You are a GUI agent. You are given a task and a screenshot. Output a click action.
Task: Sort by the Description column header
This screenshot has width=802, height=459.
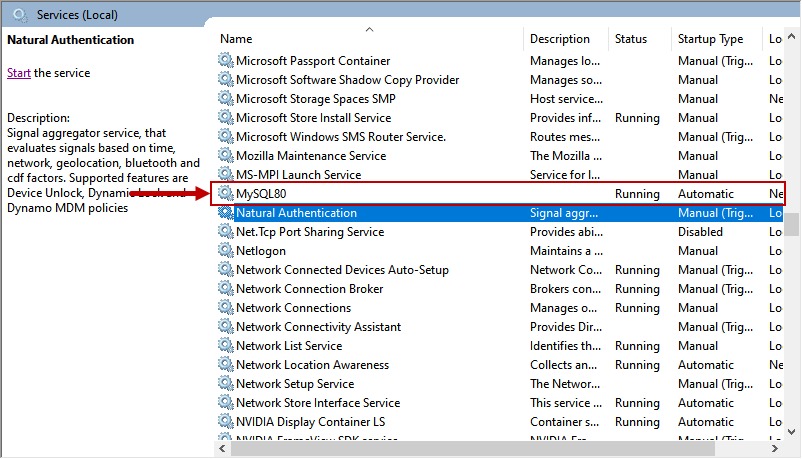click(560, 39)
